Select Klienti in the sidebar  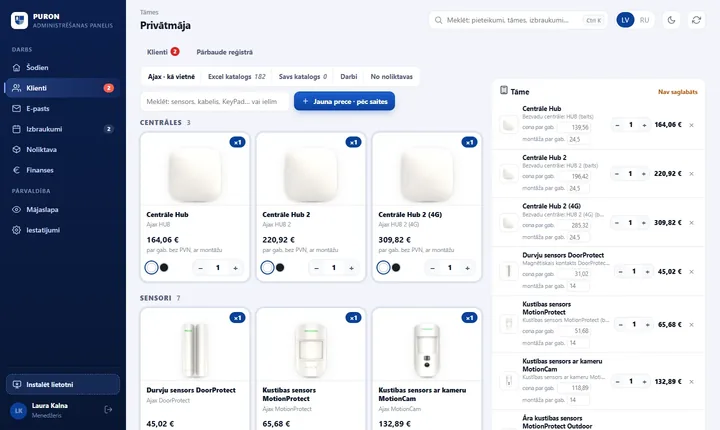click(62, 88)
